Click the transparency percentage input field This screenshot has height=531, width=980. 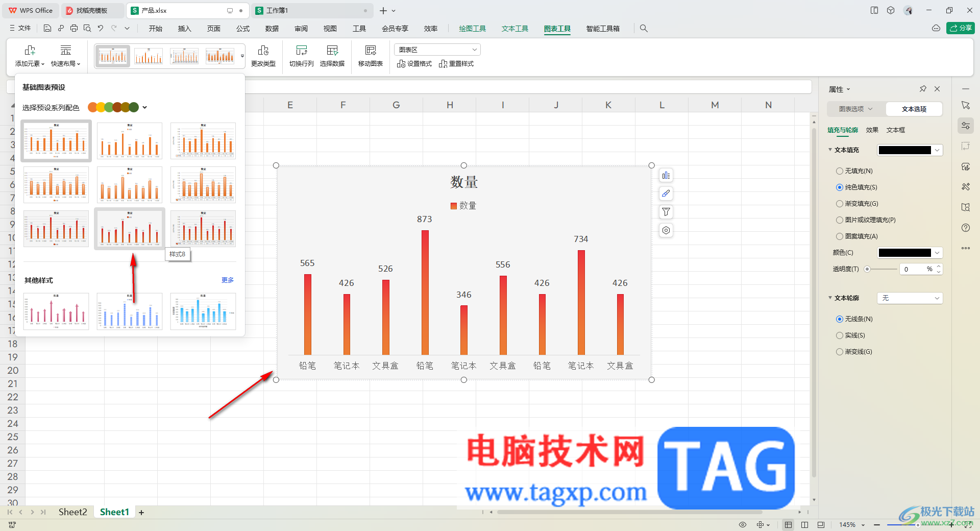coord(914,269)
